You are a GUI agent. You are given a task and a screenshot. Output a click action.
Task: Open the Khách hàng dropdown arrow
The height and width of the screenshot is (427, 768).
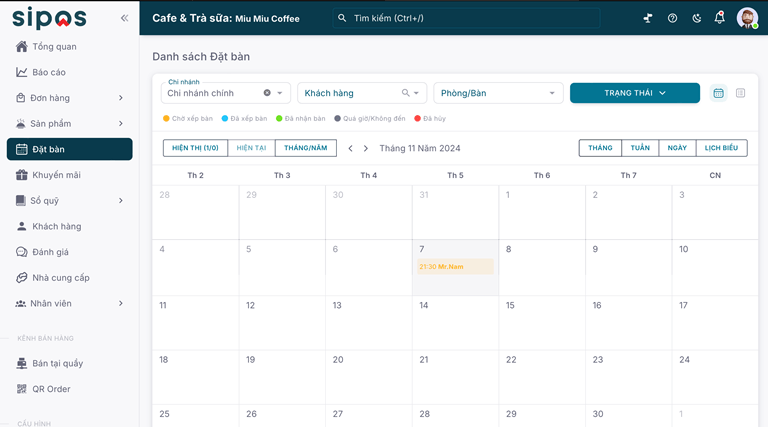click(x=416, y=93)
